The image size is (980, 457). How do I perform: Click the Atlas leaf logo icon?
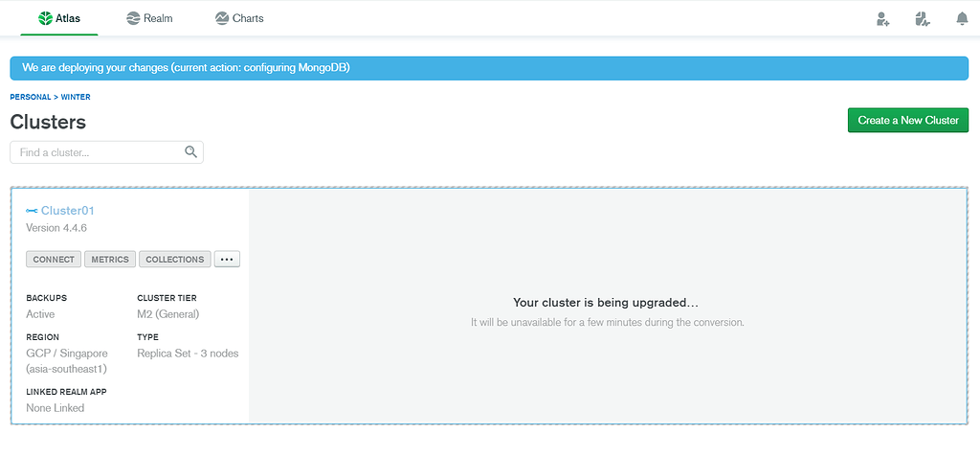(x=45, y=18)
